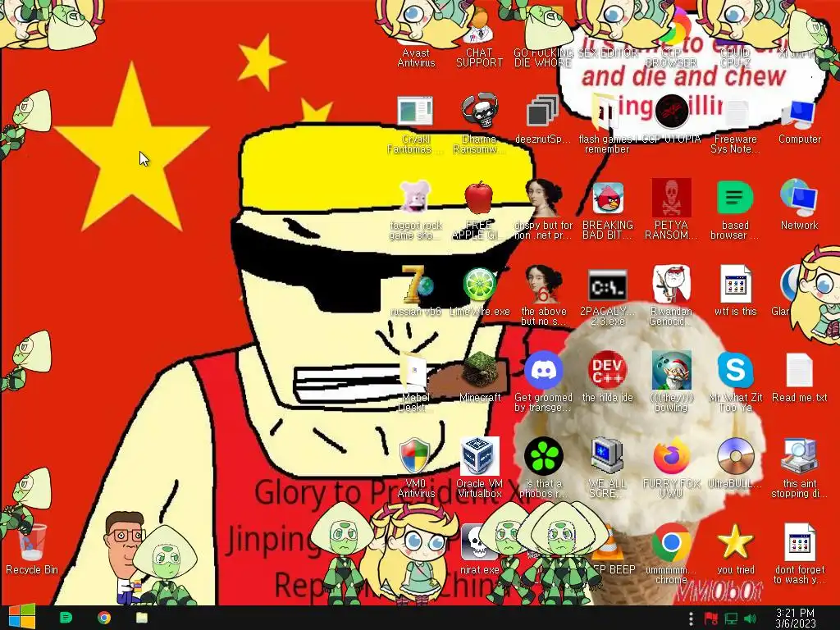Open the CHAT SUPPORT desktop shortcut
Screen dimensions: 840x630
pyautogui.click(x=479, y=38)
